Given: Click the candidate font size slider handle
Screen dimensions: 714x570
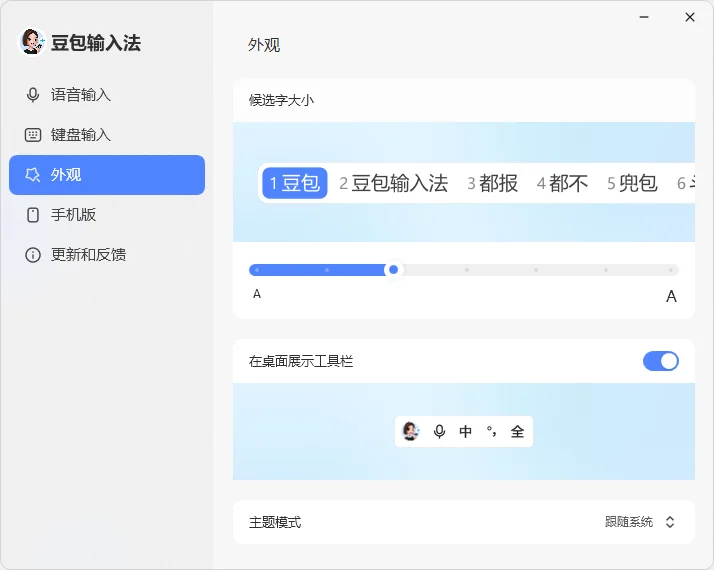Looking at the screenshot, I should (394, 270).
